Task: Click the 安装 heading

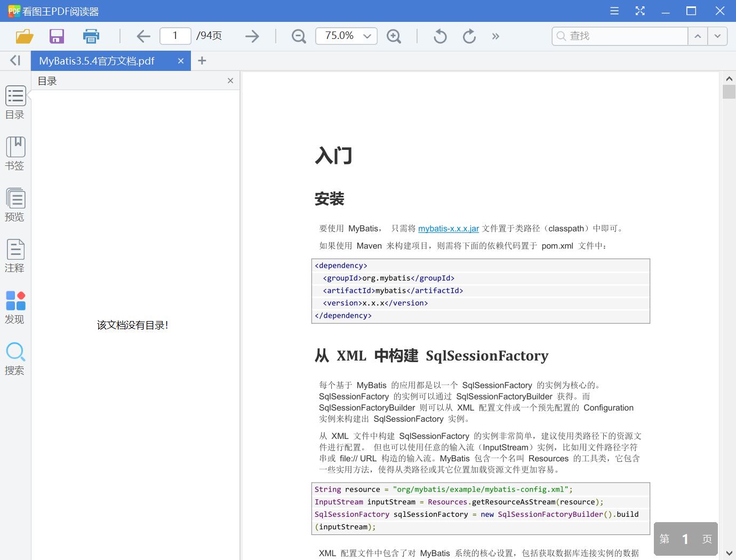Action: click(x=329, y=199)
